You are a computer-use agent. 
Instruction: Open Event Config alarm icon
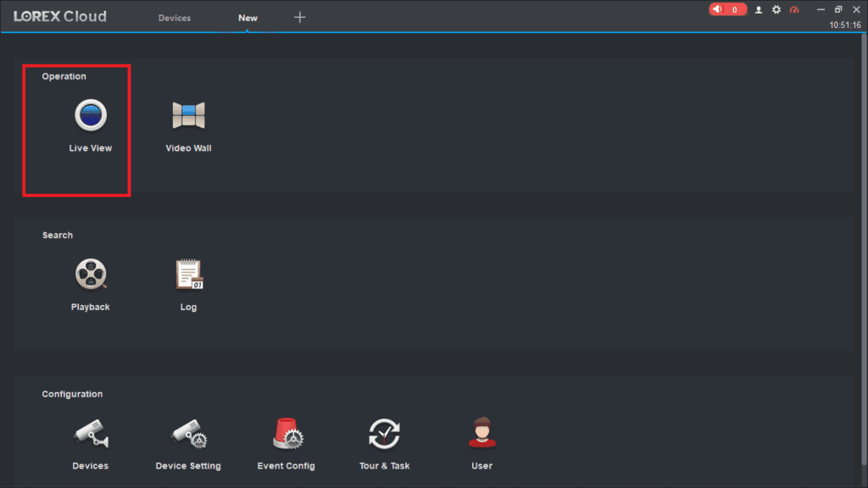click(287, 433)
